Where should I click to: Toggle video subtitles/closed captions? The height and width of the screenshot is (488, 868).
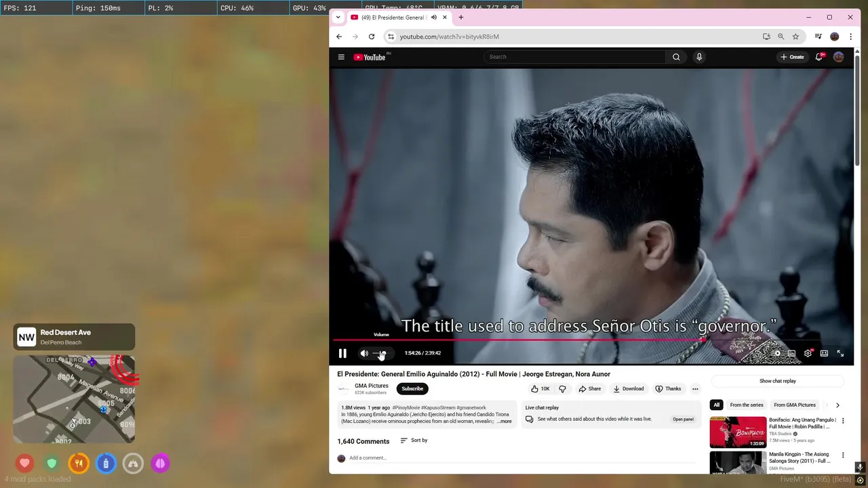[x=791, y=353]
